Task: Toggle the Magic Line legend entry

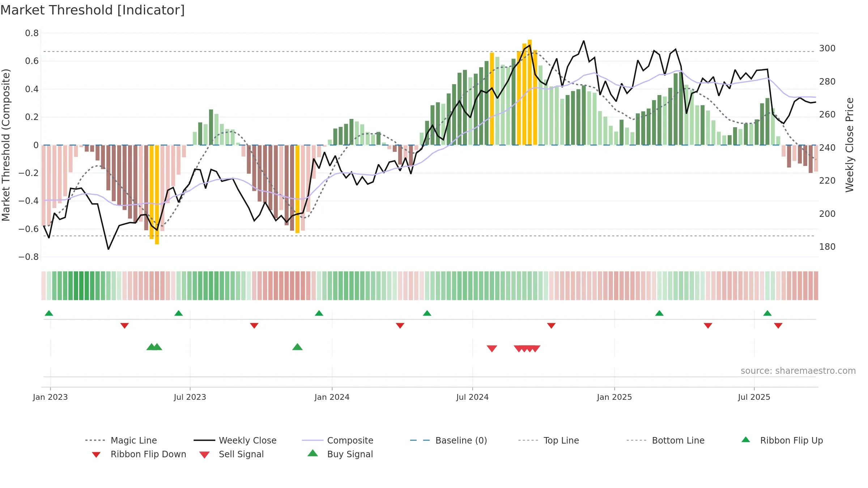Action: pyautogui.click(x=121, y=440)
